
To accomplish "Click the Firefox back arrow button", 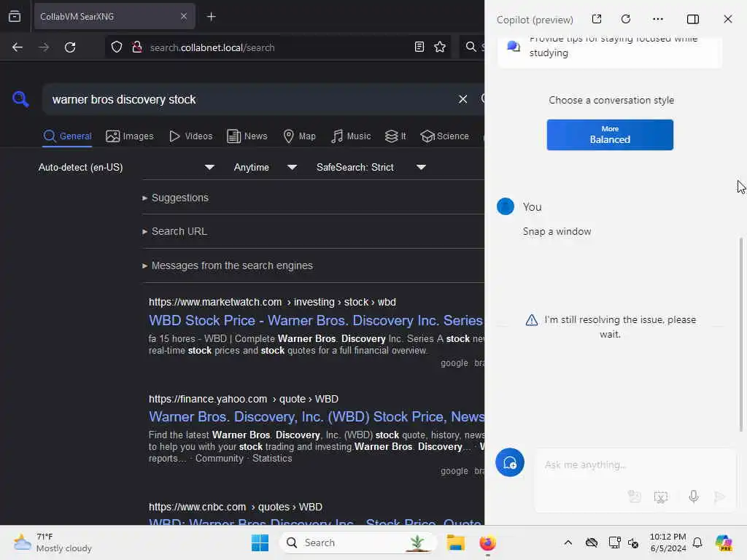I will click(x=18, y=47).
